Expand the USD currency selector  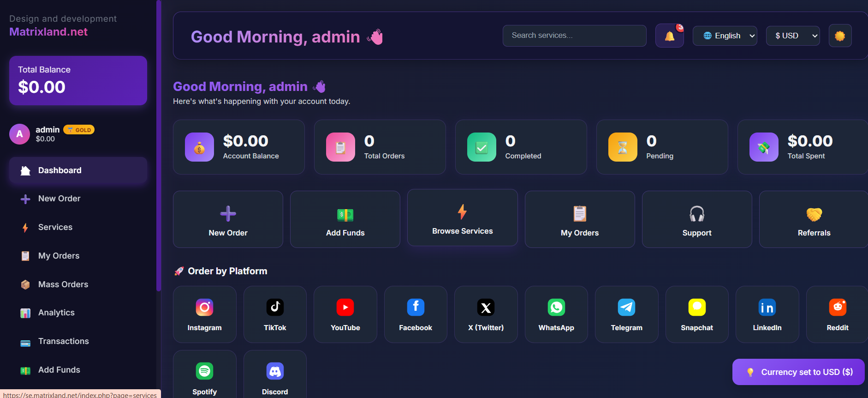click(x=792, y=36)
